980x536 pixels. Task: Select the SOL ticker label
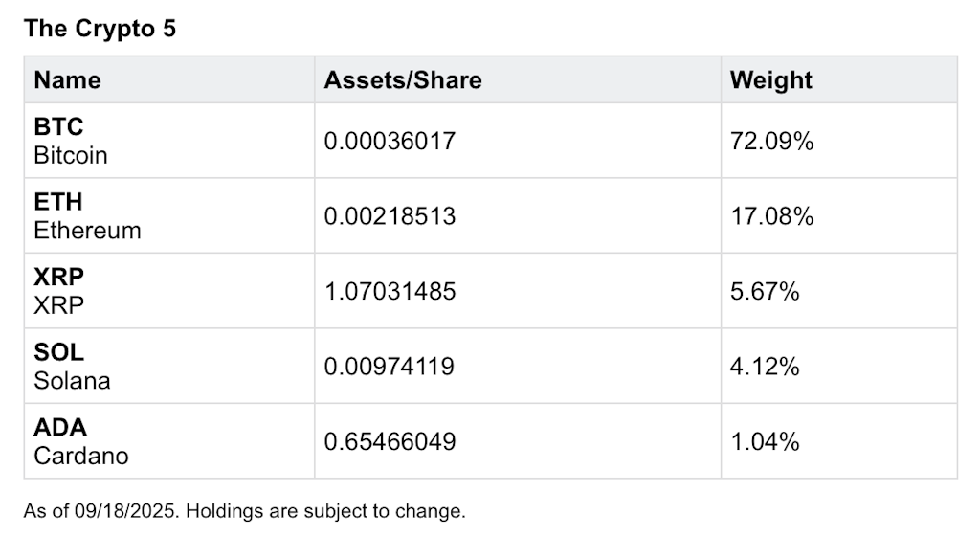58,352
